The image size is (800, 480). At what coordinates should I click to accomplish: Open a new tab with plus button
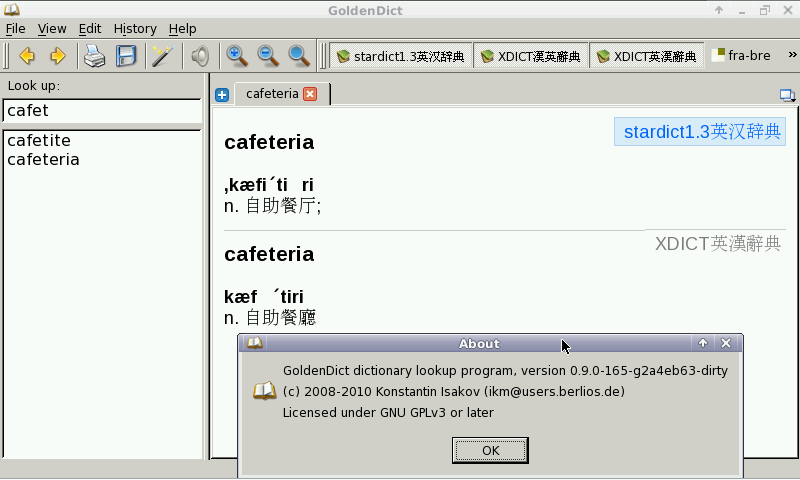pyautogui.click(x=222, y=95)
